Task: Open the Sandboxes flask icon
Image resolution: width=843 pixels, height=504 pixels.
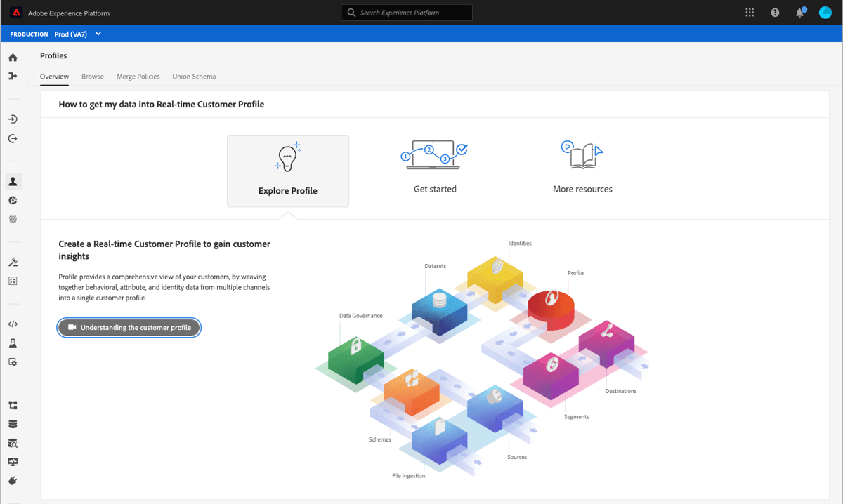Action: pyautogui.click(x=13, y=343)
